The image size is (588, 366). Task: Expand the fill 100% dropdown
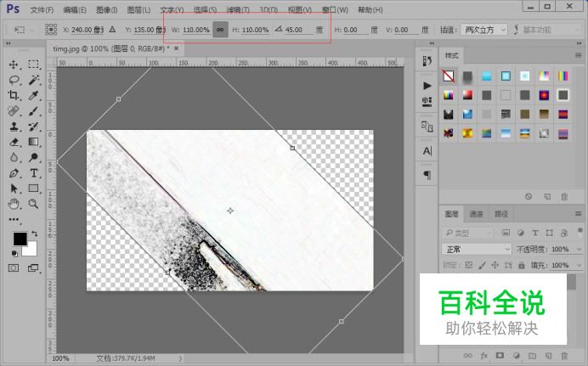coord(580,265)
